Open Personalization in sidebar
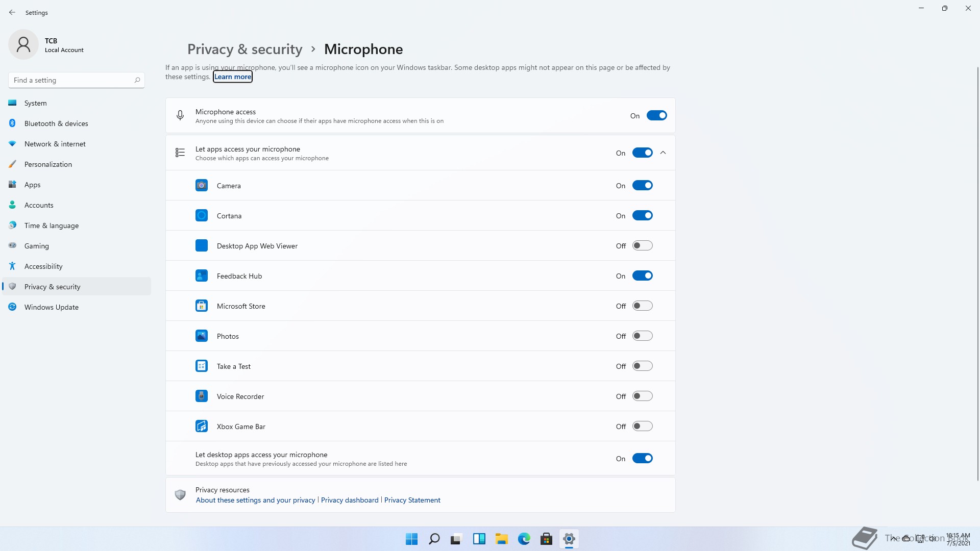The image size is (980, 551). [77, 164]
